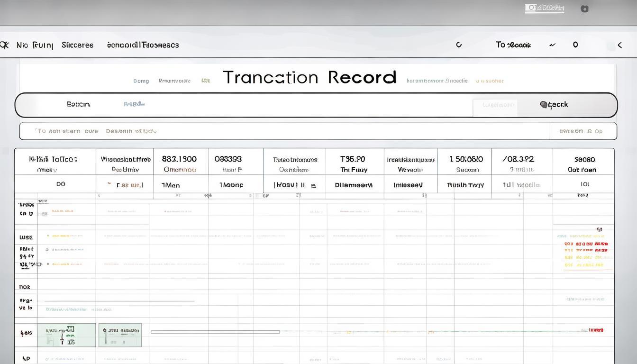This screenshot has height=364, width=637.
Task: Click the filter input field below the search bar
Action: [284, 131]
